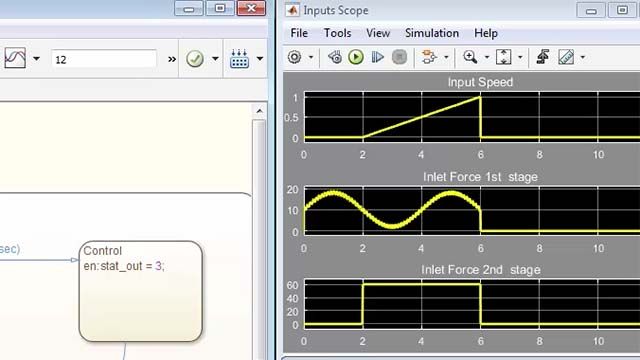Image resolution: width=640 pixels, height=360 pixels.
Task: Click the triggers icon in scope toolbar
Action: click(x=542, y=57)
